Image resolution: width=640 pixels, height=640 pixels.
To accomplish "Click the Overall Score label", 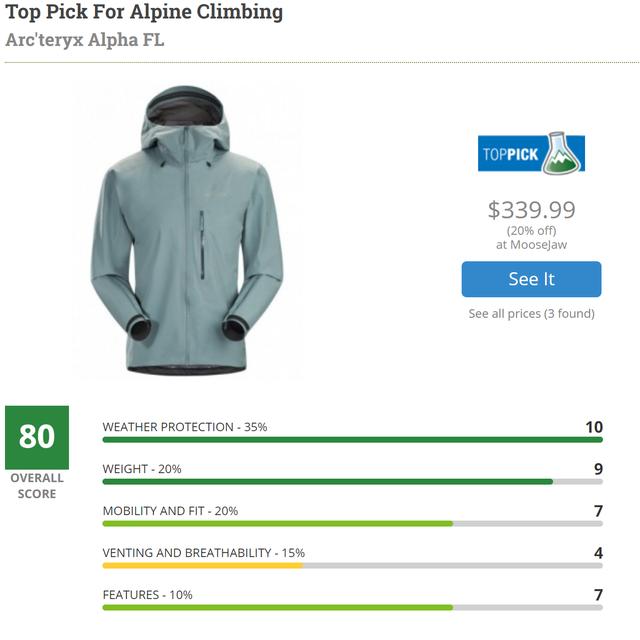I will 37,485.
